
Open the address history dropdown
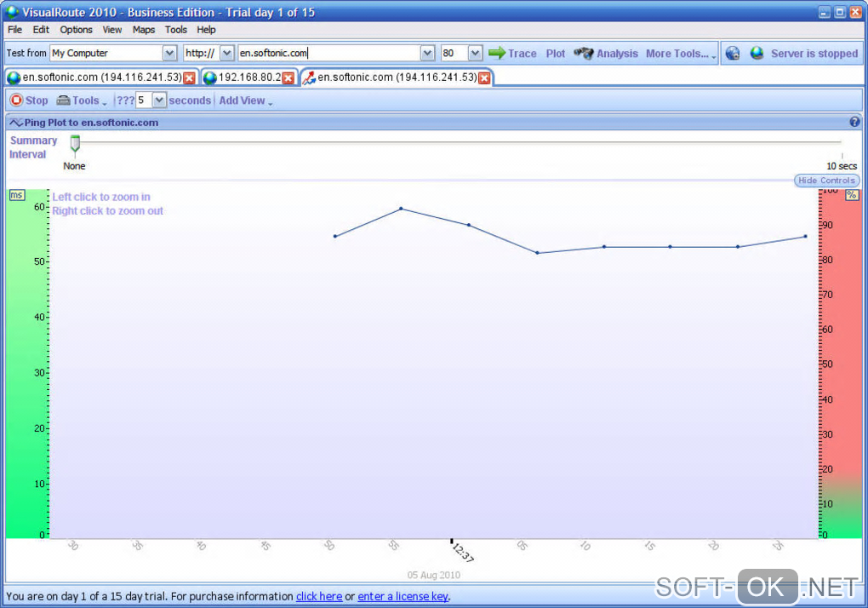click(427, 53)
